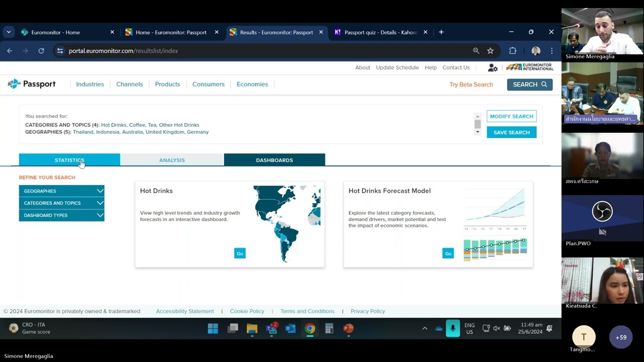Bookmark this page with the star icon
Viewport: 644px width, 362px height.
point(490,51)
